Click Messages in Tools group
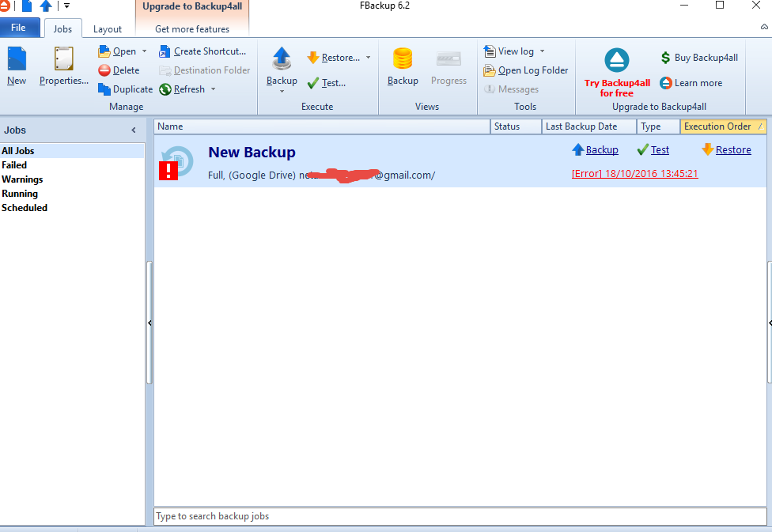This screenshot has width=772, height=532. 511,89
